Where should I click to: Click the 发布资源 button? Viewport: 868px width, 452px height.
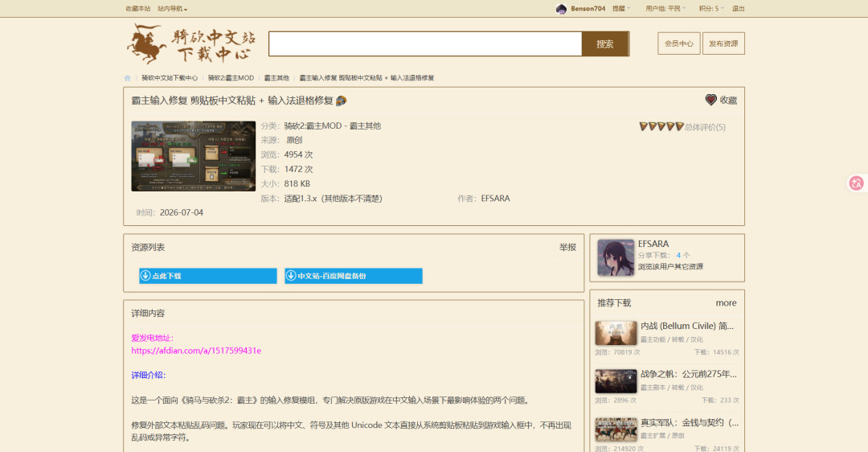tap(723, 43)
